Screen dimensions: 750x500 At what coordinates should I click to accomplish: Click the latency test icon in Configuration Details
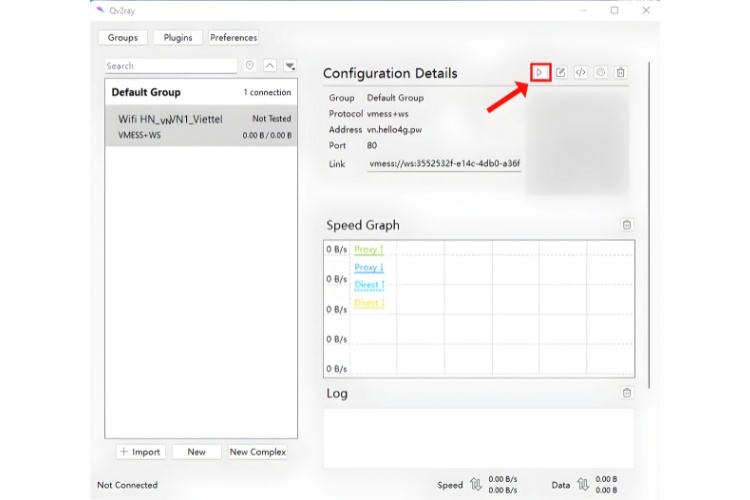pos(601,72)
